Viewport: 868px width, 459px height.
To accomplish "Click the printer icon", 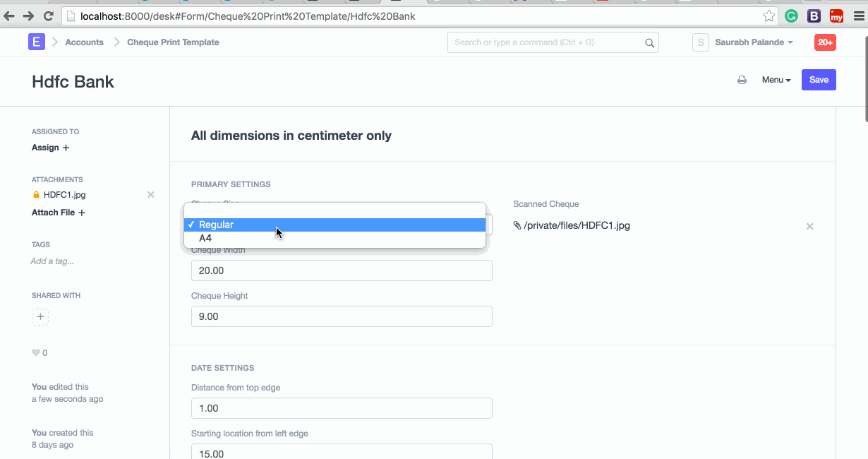I will pos(742,81).
